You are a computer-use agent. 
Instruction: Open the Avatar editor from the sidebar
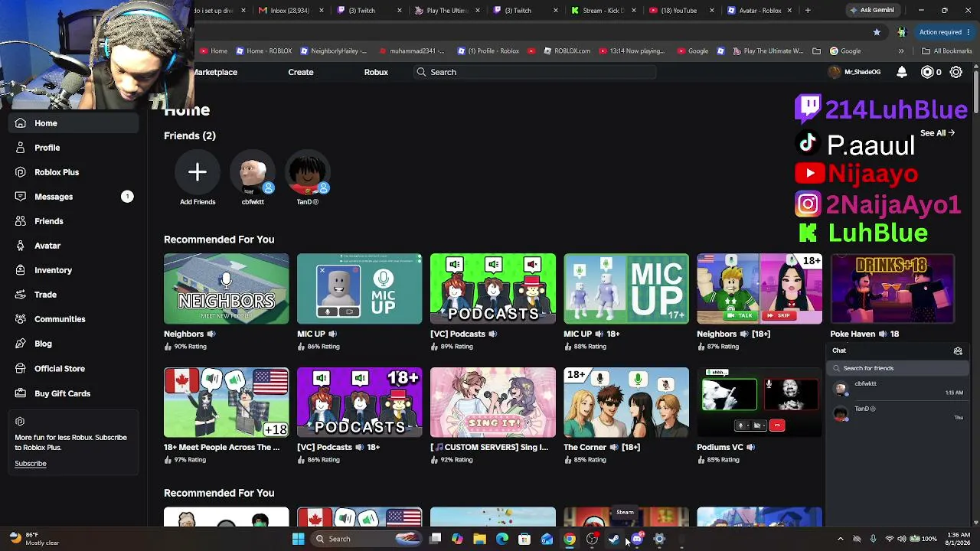pos(47,246)
